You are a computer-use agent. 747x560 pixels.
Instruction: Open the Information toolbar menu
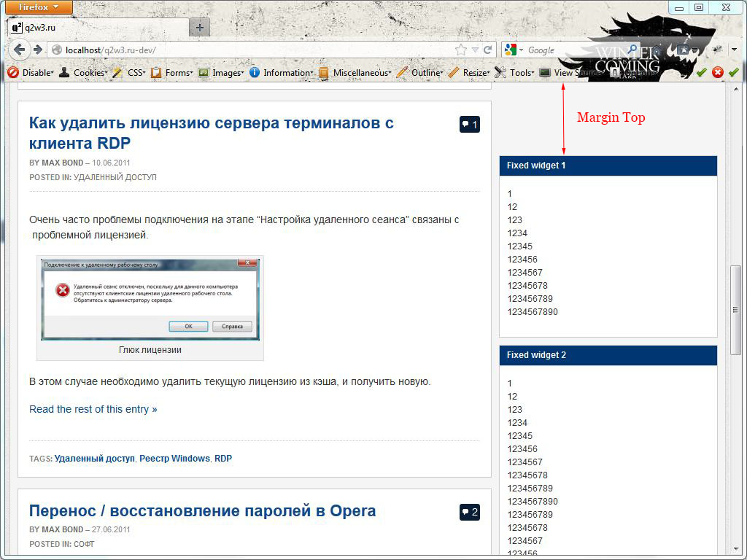[281, 72]
